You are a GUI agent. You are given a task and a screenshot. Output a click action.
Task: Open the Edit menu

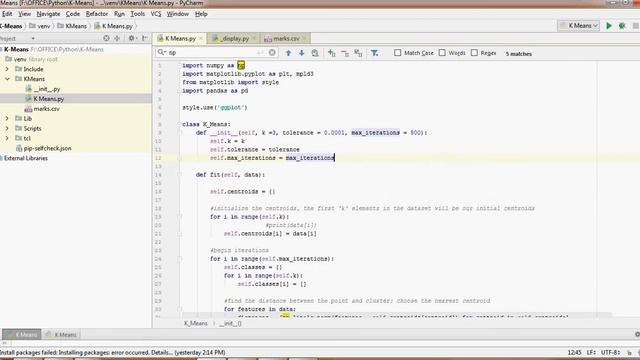point(7,14)
